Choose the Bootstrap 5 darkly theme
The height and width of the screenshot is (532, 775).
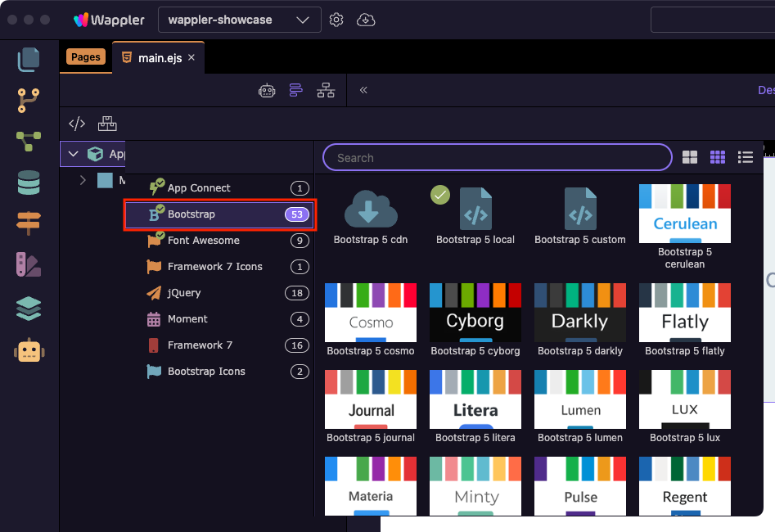coord(579,319)
